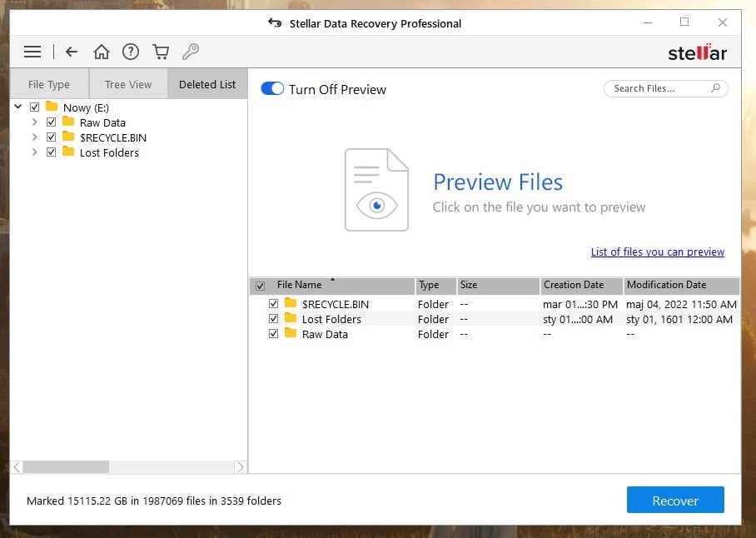The width and height of the screenshot is (756, 538).
Task: Click the 'Turn Off Preview' label
Action: (337, 89)
